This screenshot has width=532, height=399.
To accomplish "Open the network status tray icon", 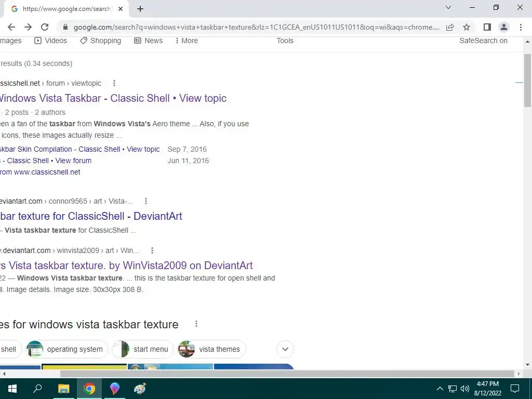I will pyautogui.click(x=453, y=389).
